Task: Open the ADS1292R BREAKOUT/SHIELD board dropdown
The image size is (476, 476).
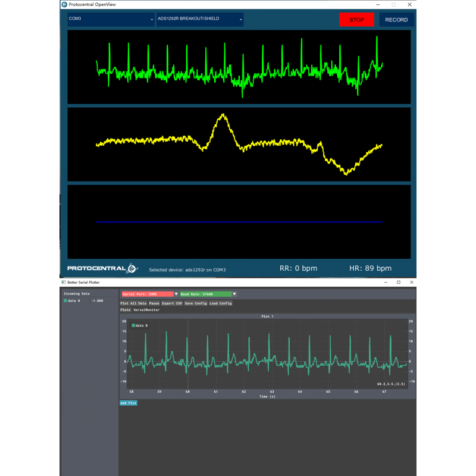Action: (x=200, y=19)
